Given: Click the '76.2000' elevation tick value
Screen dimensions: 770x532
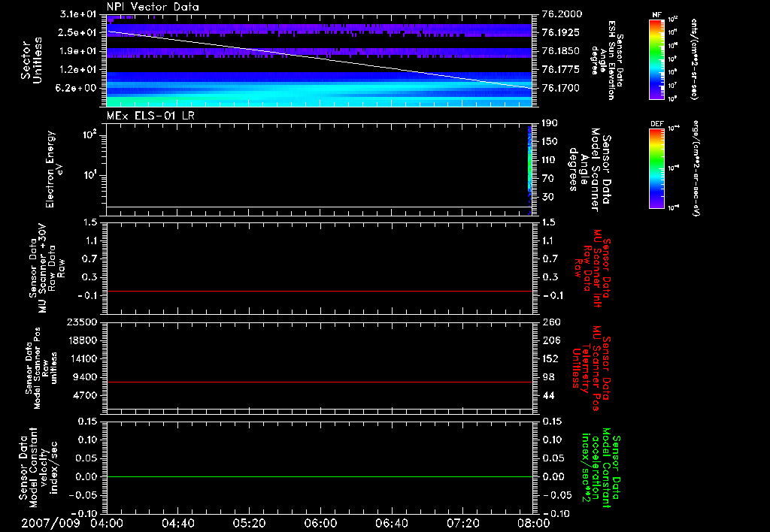Looking at the screenshot, I should pyautogui.click(x=562, y=14).
